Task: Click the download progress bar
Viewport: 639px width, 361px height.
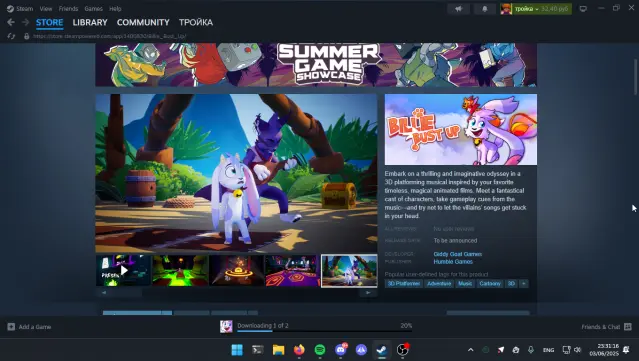Action: [324, 331]
